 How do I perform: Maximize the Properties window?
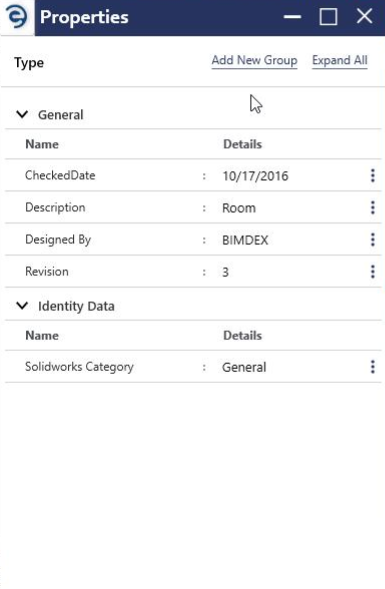[x=328, y=17]
